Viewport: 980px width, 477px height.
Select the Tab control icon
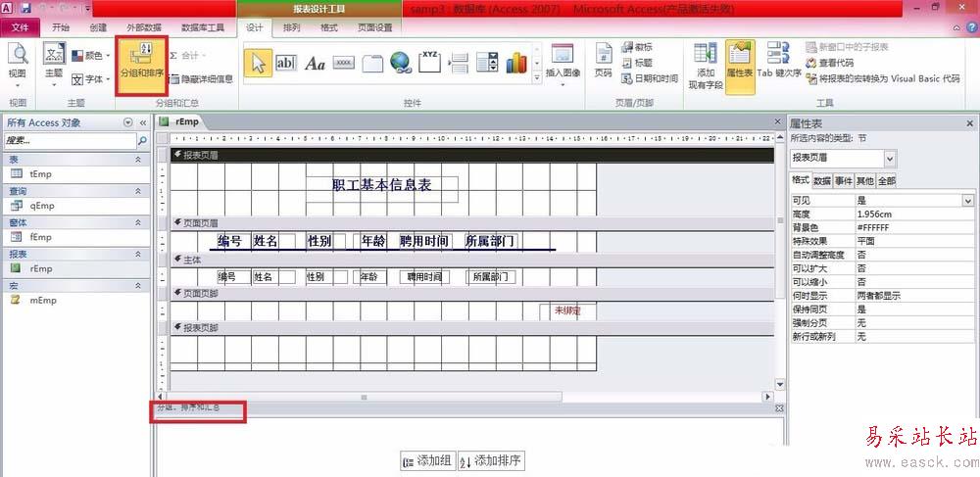(371, 63)
